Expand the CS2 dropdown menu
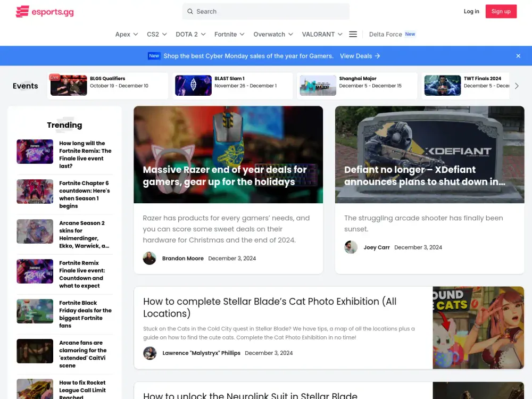Screen dimensions: 532x399 tap(156, 34)
